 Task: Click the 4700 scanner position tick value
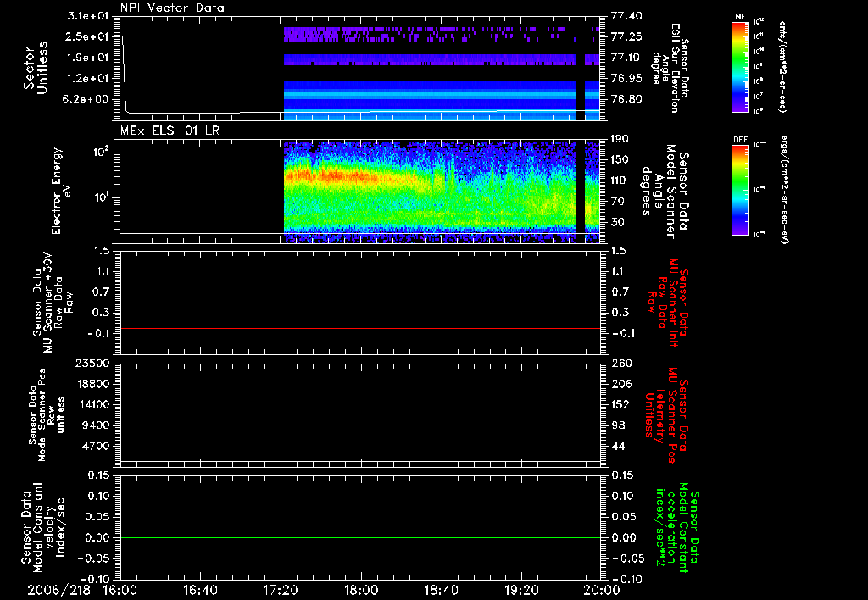click(97, 446)
